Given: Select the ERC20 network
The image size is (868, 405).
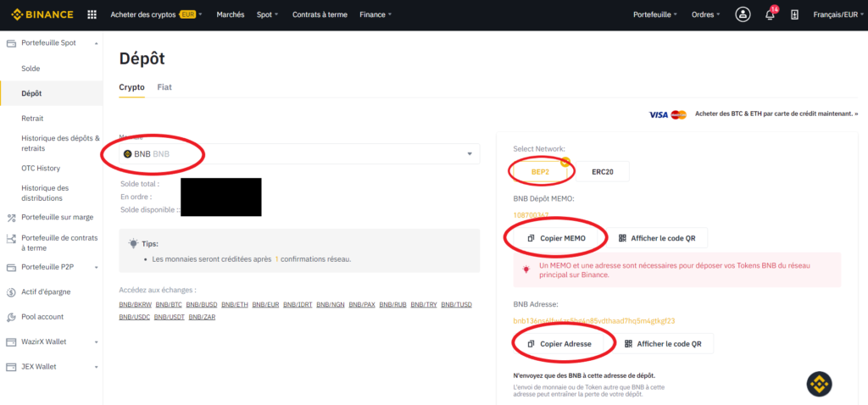Looking at the screenshot, I should coord(603,171).
